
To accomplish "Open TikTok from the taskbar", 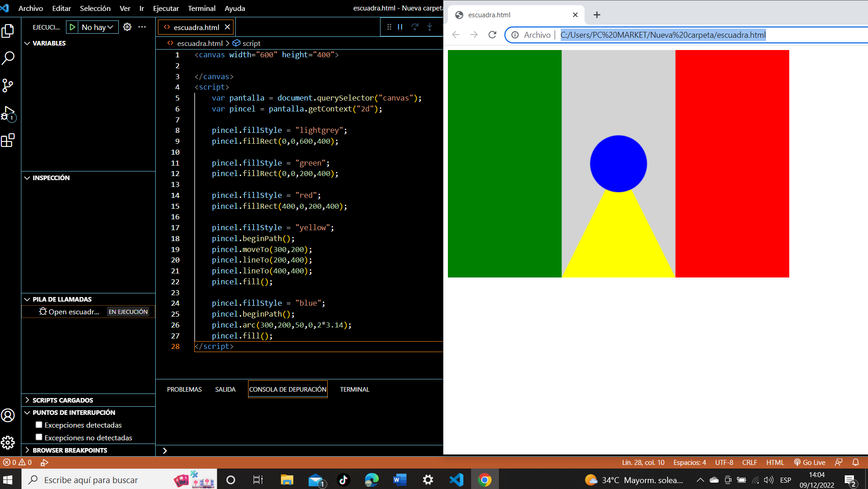I will tap(343, 480).
